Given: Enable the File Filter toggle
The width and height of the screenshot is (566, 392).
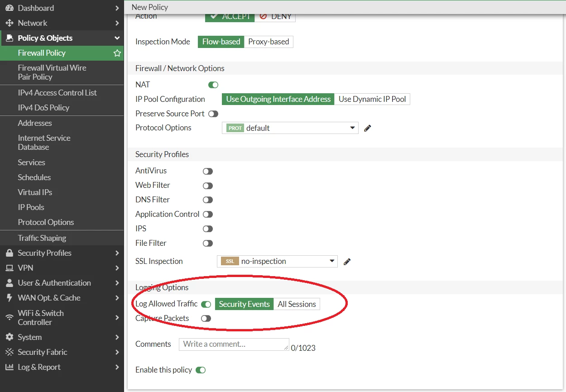Looking at the screenshot, I should (208, 243).
